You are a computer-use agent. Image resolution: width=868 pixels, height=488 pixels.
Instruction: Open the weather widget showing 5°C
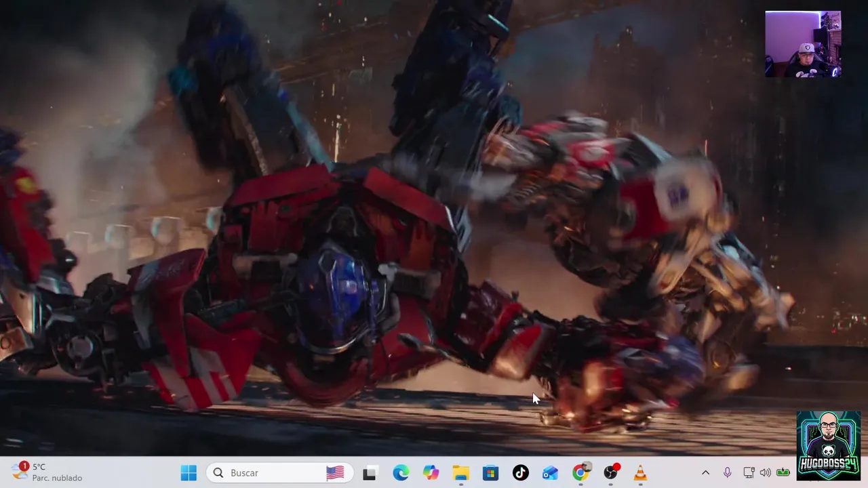click(x=47, y=472)
